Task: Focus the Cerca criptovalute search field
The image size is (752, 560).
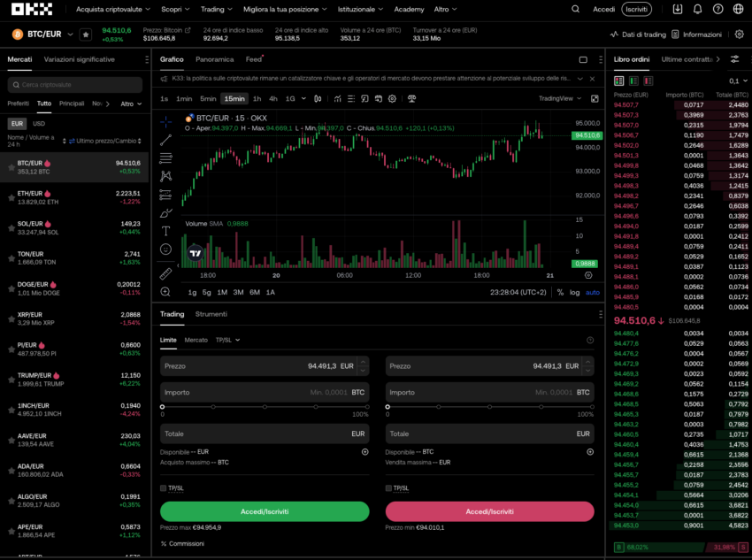Action: point(75,85)
